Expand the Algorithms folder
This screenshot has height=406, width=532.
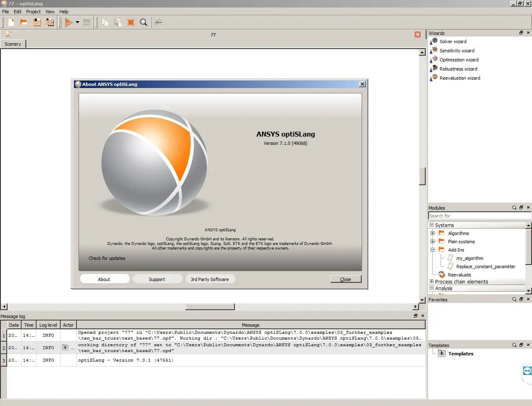[433, 233]
